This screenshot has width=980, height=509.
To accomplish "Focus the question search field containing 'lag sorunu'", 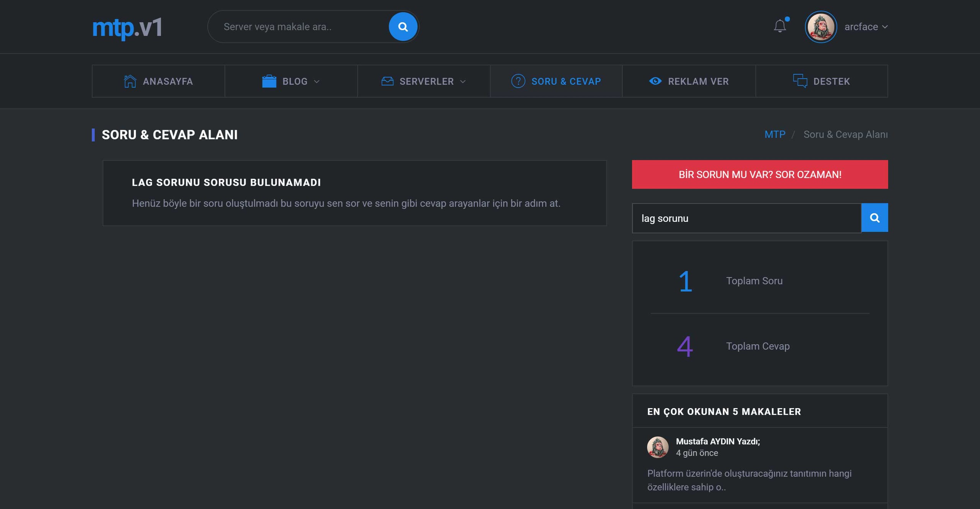I will point(746,218).
